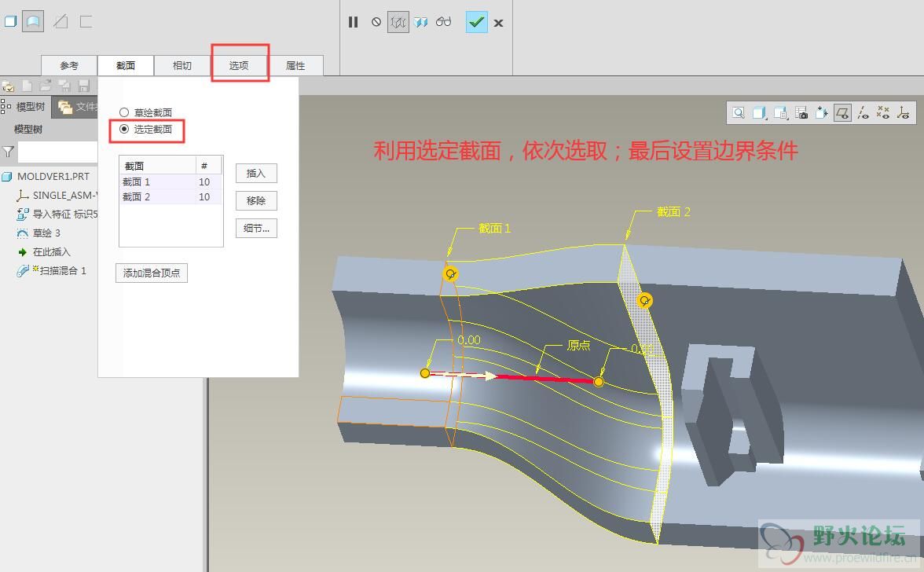Select 导入特征 item in model tree
The height and width of the screenshot is (572, 924).
tap(57, 214)
